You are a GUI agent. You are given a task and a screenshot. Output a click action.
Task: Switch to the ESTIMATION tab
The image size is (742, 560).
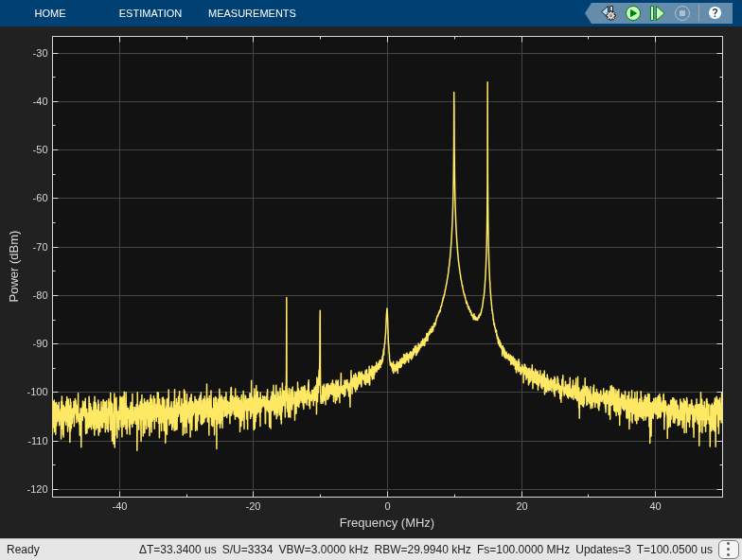(150, 13)
